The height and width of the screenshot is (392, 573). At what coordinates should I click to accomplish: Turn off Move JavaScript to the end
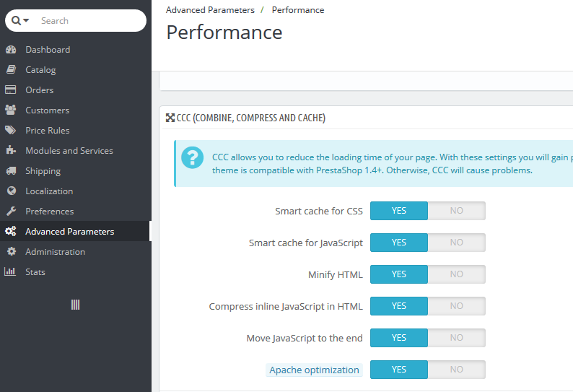pos(456,338)
